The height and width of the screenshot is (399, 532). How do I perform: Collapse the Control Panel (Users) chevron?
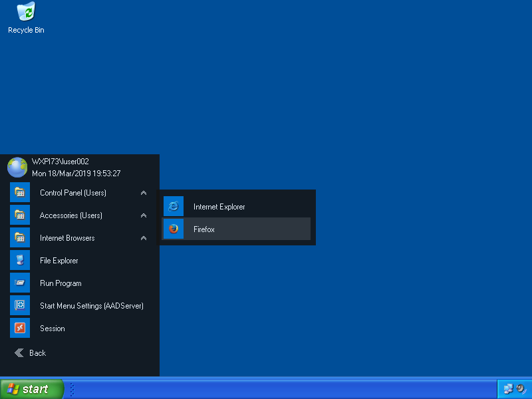[144, 193]
